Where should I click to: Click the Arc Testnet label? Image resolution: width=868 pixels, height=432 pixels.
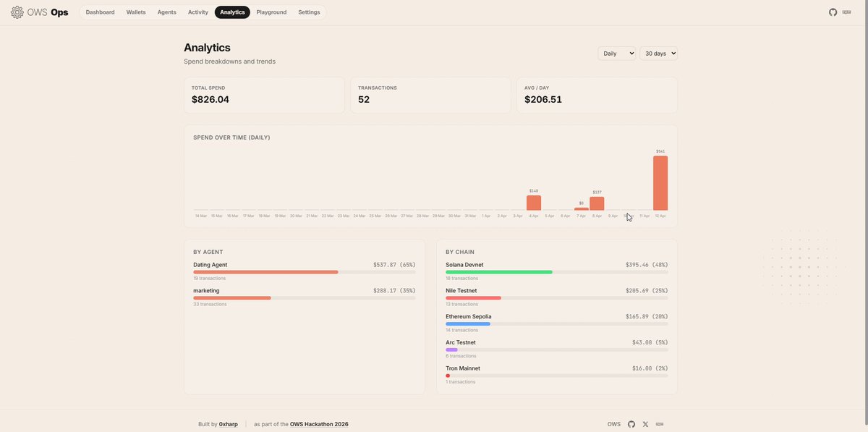click(461, 342)
